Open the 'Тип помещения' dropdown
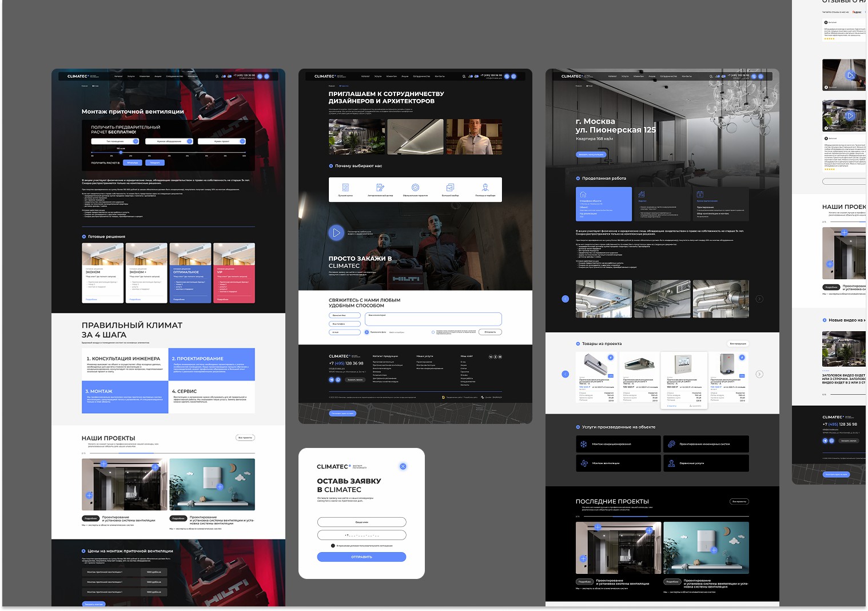Image resolution: width=868 pixels, height=611 pixels. coord(115,141)
